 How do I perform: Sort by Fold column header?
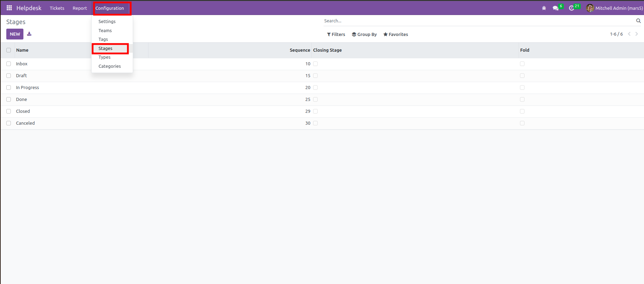coord(525,50)
